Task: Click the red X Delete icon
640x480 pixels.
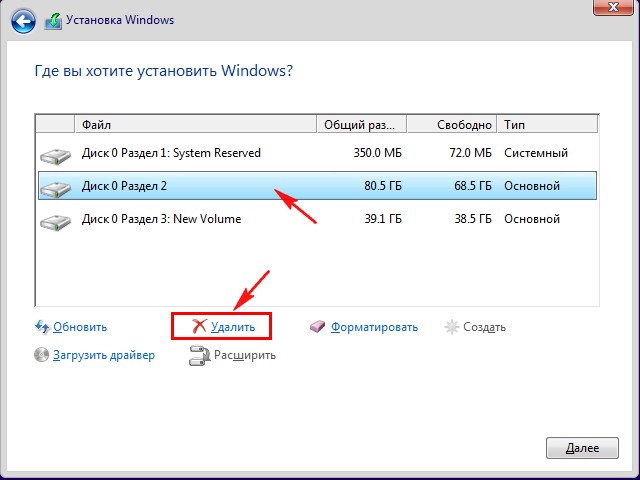Action: 199,327
